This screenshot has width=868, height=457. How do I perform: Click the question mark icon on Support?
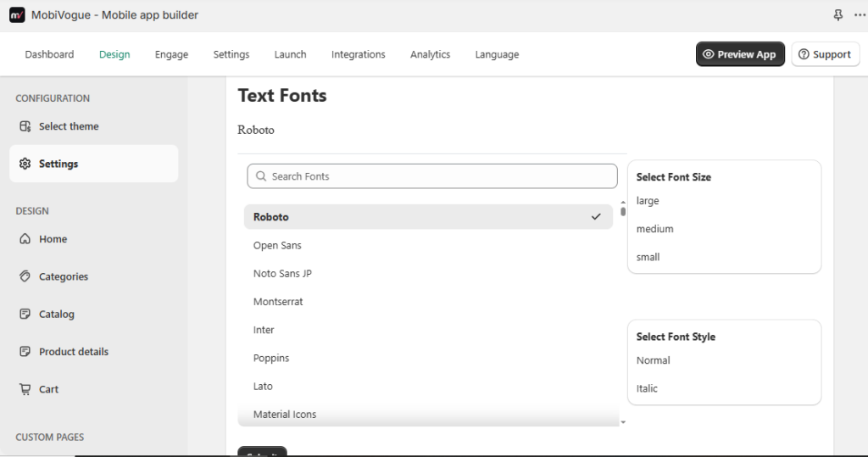click(804, 54)
